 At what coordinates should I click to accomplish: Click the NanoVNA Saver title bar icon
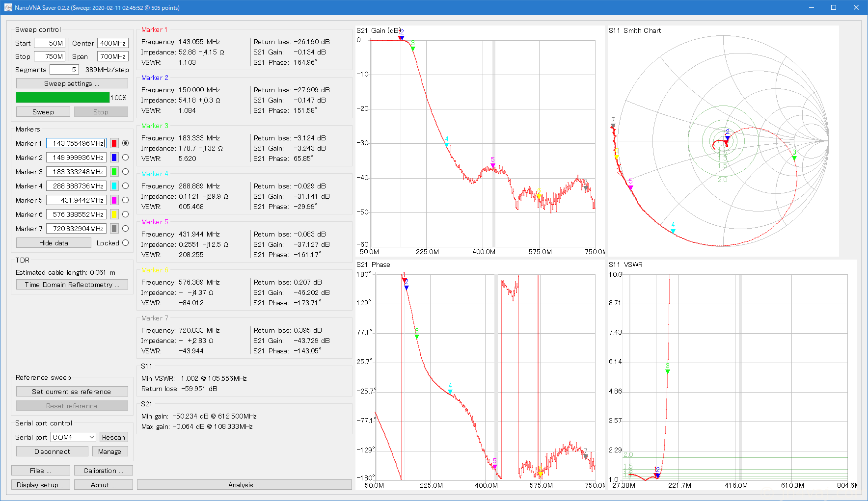(x=8, y=7)
